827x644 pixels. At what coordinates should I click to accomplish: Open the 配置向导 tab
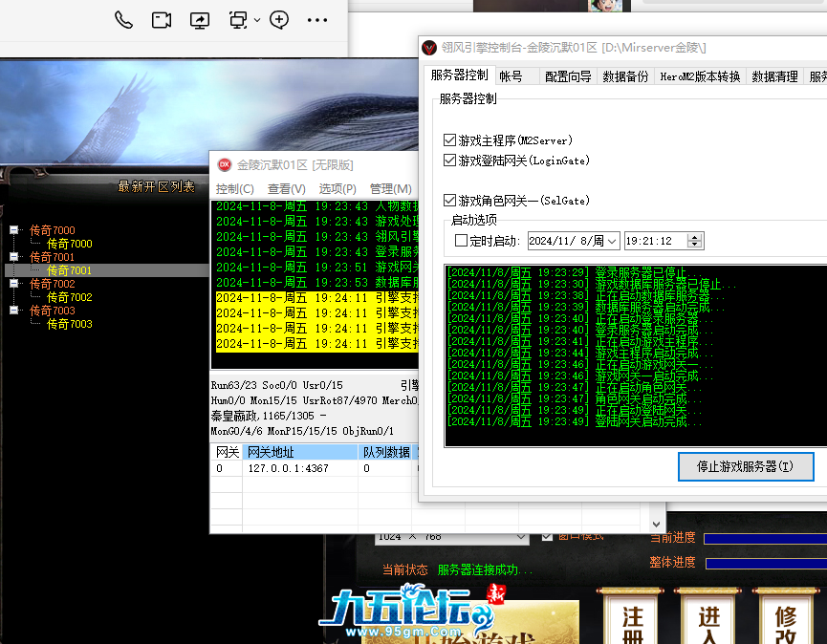(568, 77)
